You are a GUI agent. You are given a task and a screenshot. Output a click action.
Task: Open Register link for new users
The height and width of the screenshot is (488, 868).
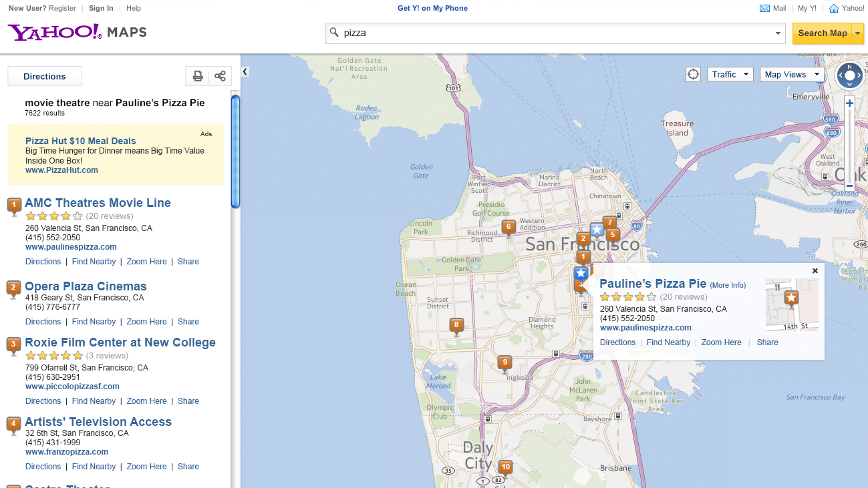pyautogui.click(x=62, y=9)
